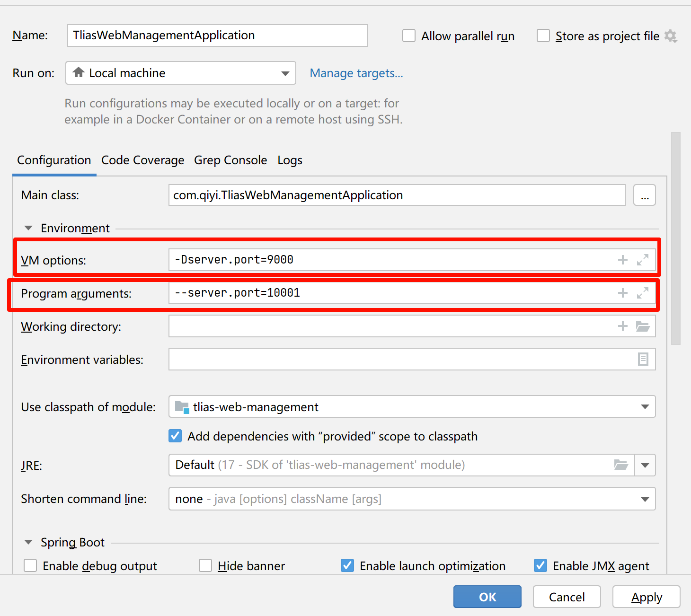This screenshot has width=691, height=616.
Task: Expand Program arguments into larger editor
Action: (642, 293)
